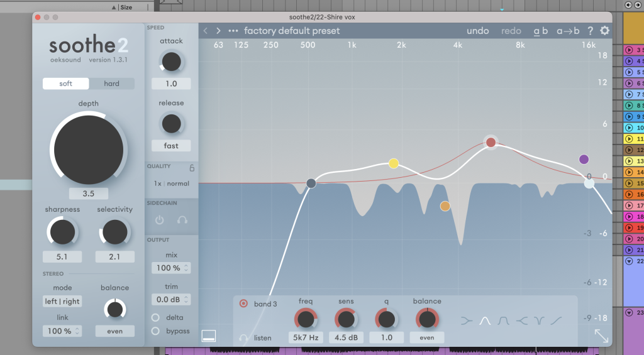Switch to soft mode tab

point(66,84)
